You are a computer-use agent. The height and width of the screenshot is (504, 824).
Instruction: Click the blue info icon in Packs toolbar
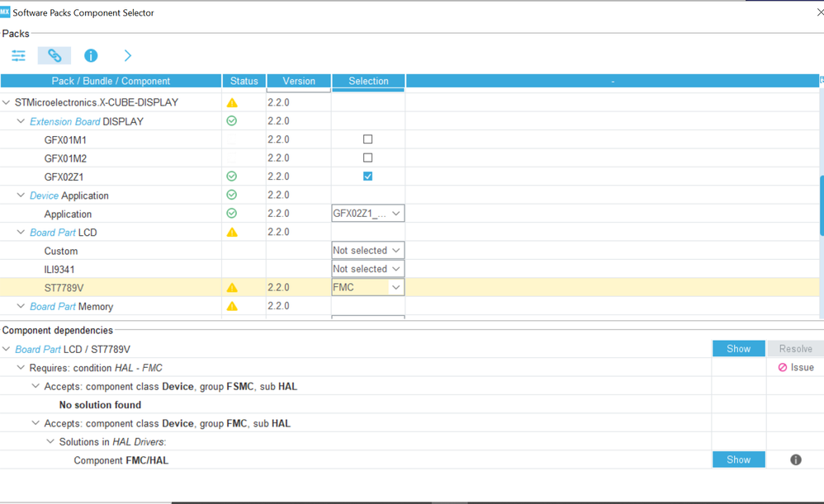91,55
